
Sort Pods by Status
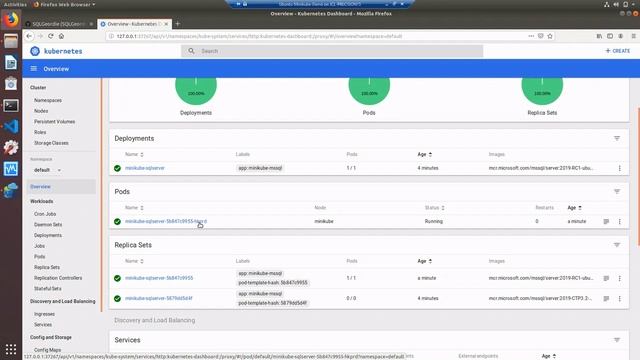click(435, 208)
